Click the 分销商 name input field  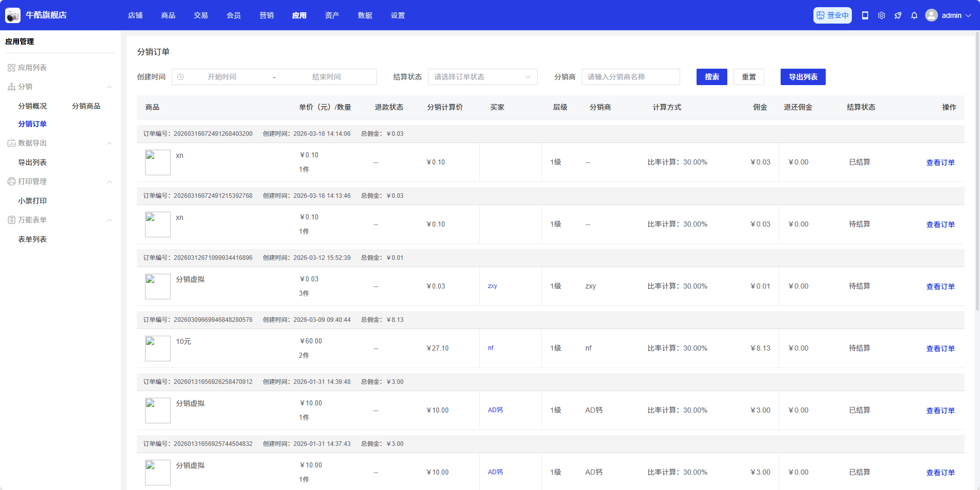(x=630, y=77)
